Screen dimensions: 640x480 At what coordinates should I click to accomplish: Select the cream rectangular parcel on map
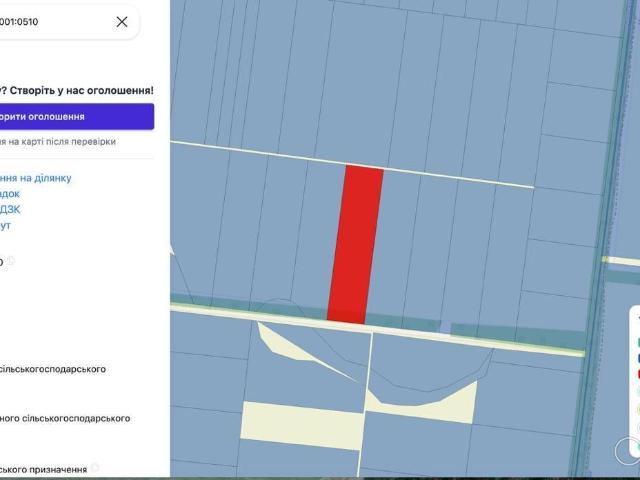click(x=302, y=425)
